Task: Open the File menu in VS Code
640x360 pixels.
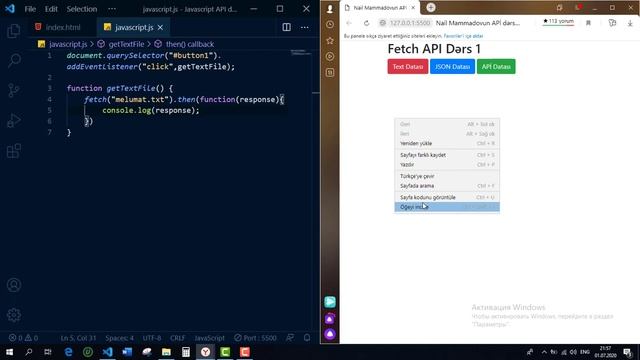Action: coord(30,9)
